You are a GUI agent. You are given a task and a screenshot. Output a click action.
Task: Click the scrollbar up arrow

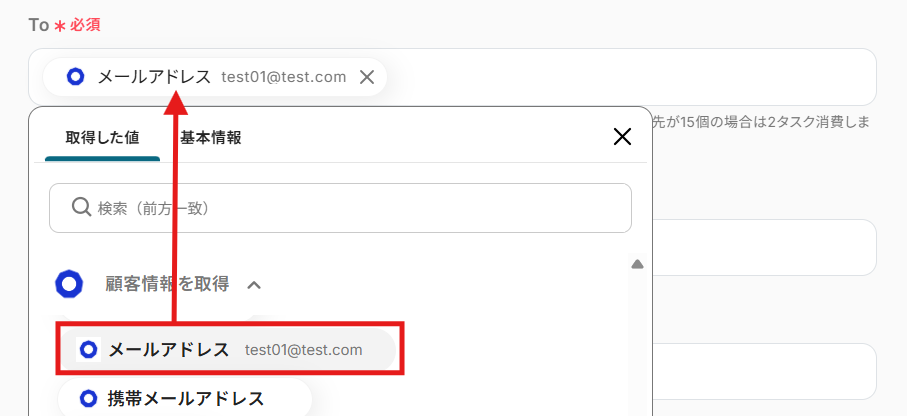(x=637, y=264)
